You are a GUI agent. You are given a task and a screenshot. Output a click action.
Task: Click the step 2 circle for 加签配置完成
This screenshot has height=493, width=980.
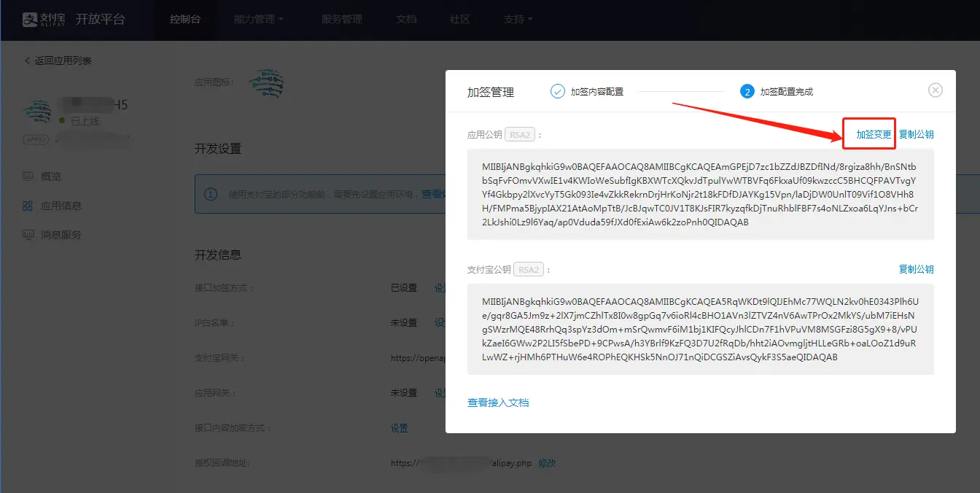747,92
